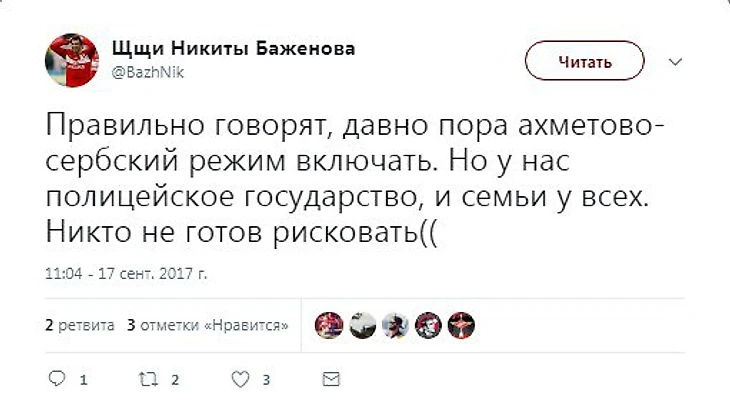Click like count number 3
Image resolution: width=730 pixels, height=409 pixels.
pyautogui.click(x=266, y=381)
